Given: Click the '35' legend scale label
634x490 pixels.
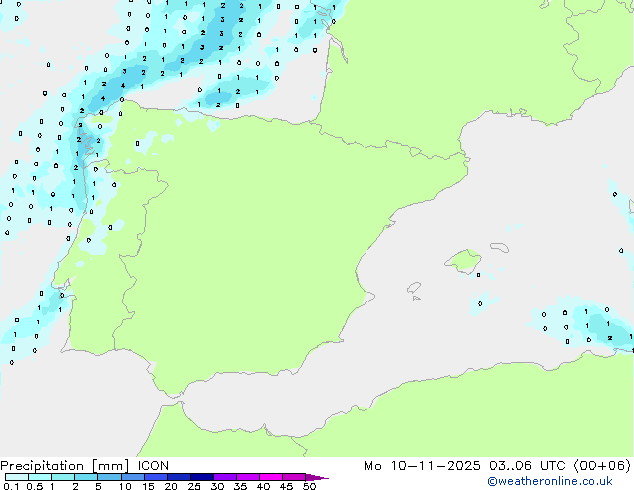Looking at the screenshot, I should click(x=240, y=486).
